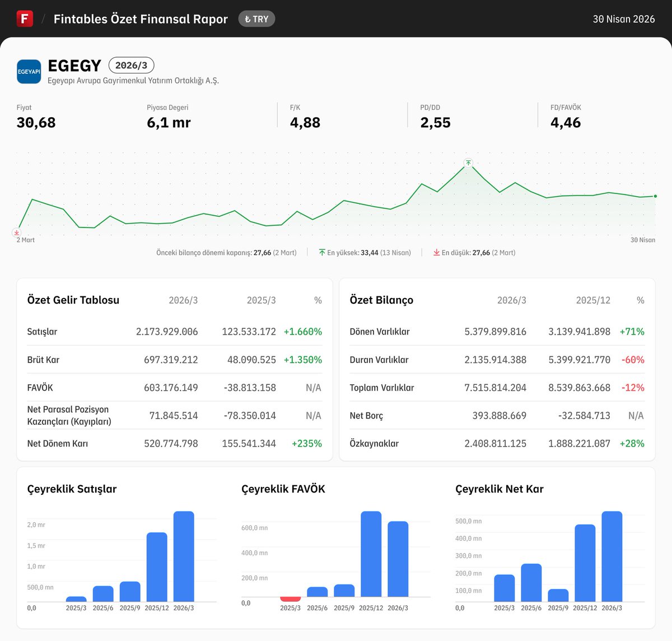Click the EGEYAPI company logo
The image size is (672, 641).
29,72
